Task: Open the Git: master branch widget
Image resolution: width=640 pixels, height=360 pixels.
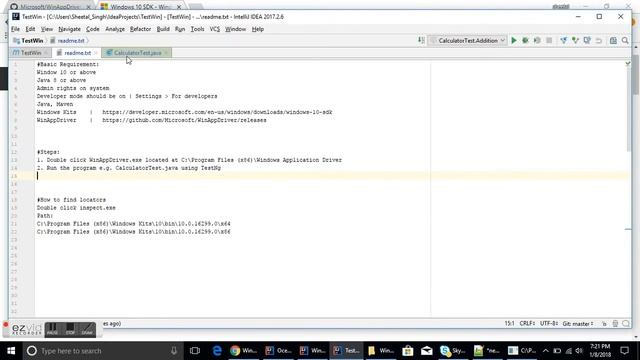Action: [x=578, y=323]
